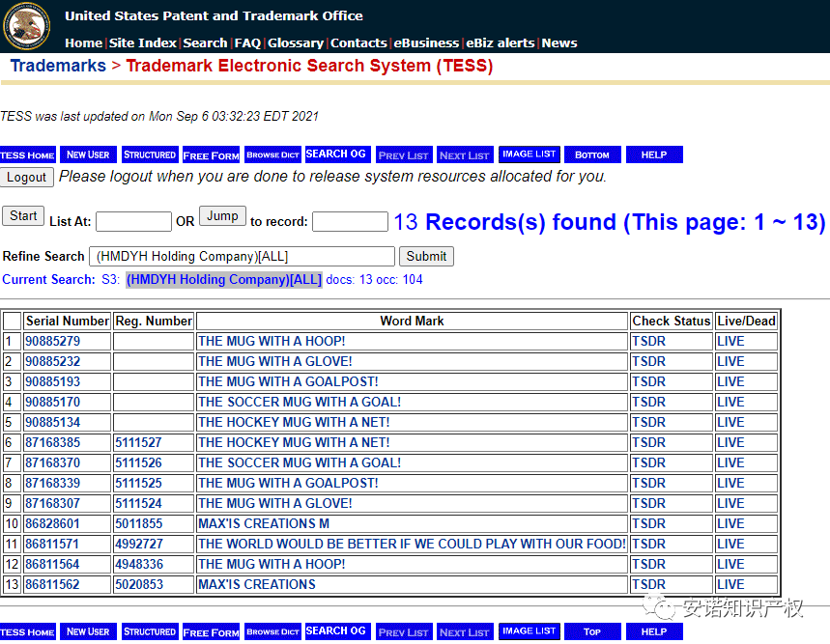Click bottom New User button
The height and width of the screenshot is (644, 830).
pos(88,631)
